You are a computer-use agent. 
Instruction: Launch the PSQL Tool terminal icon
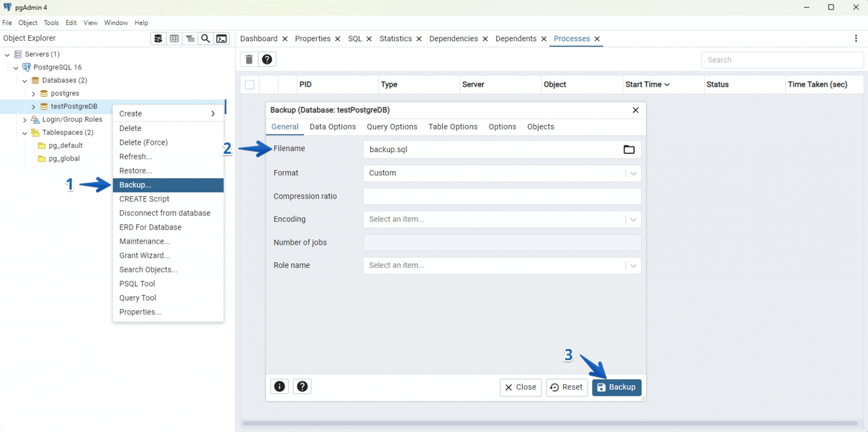tap(221, 38)
